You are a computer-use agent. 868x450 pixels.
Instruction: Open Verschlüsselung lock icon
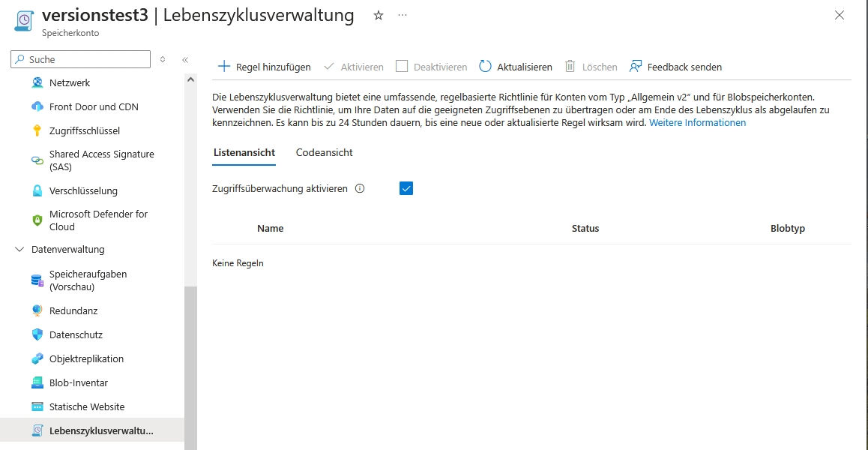(x=37, y=190)
